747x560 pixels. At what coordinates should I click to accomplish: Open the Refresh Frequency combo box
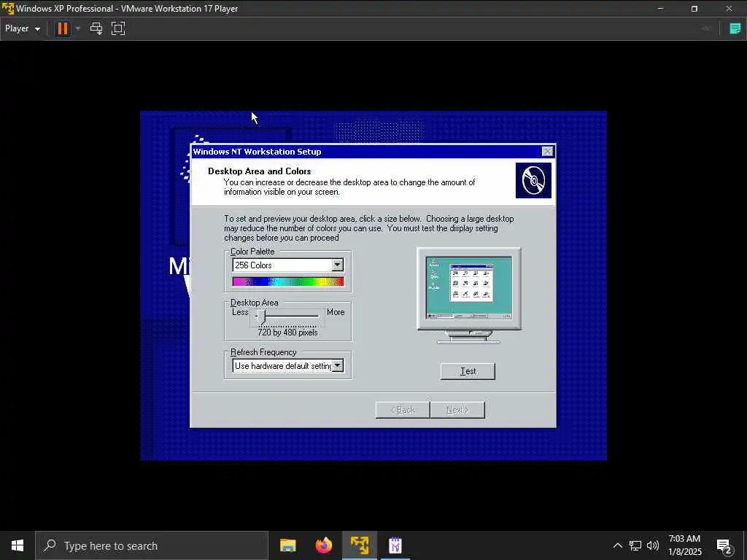point(287,366)
